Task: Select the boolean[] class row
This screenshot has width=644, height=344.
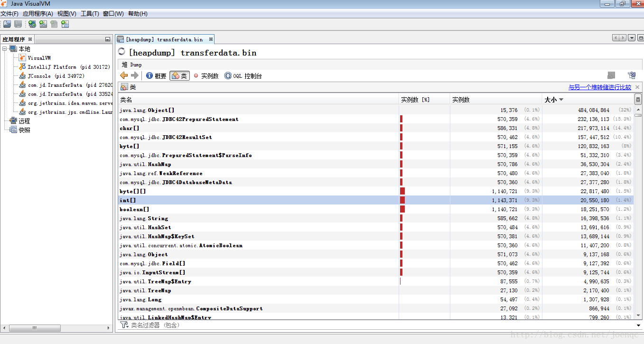Action: (376, 209)
